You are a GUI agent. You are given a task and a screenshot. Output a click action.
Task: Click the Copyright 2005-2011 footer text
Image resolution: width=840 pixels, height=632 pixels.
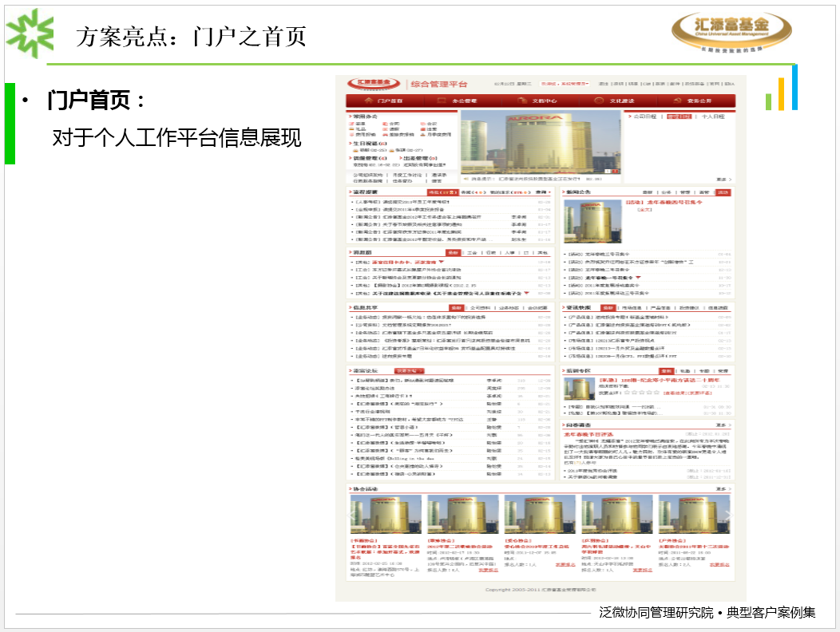pos(540,590)
